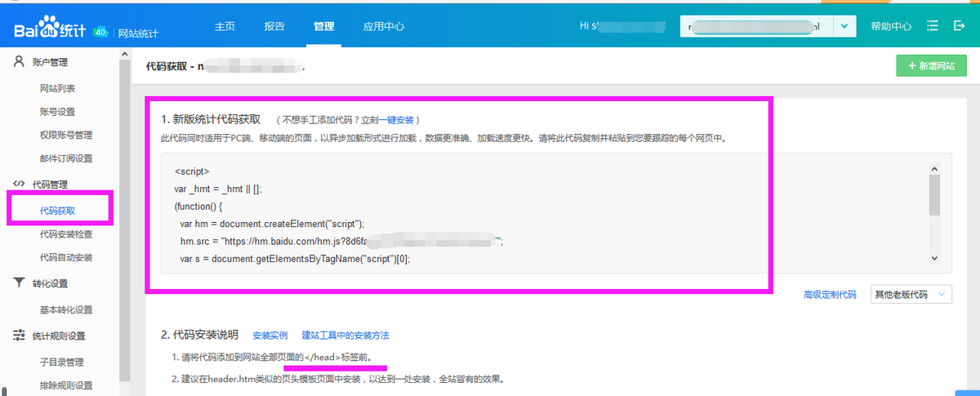Open the list menu icon in header
Screen dimensions: 980x396
point(933,26)
